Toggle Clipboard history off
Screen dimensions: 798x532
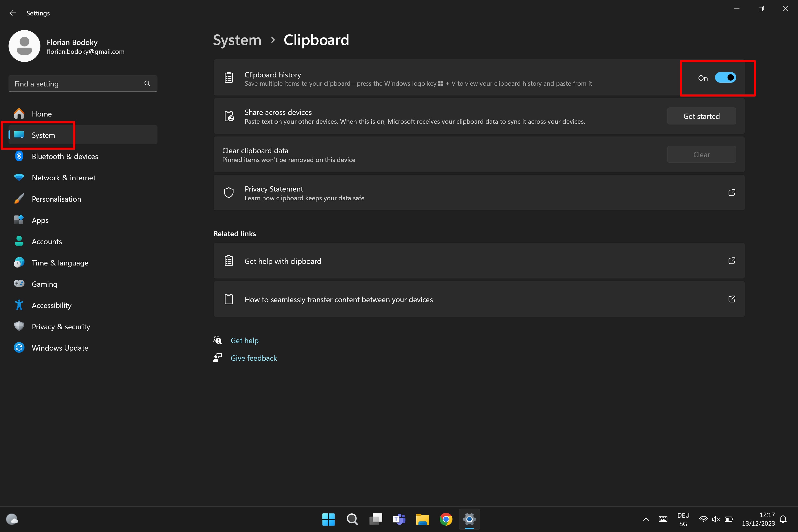(726, 77)
